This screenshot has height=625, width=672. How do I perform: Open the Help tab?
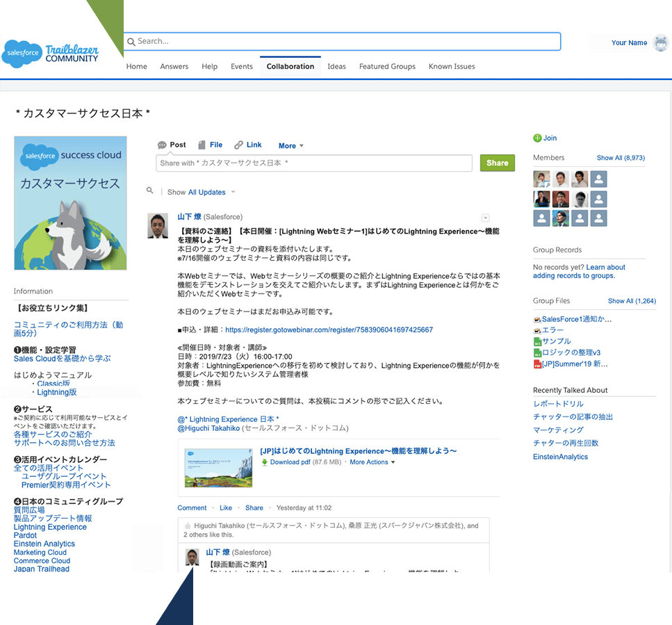tap(210, 67)
